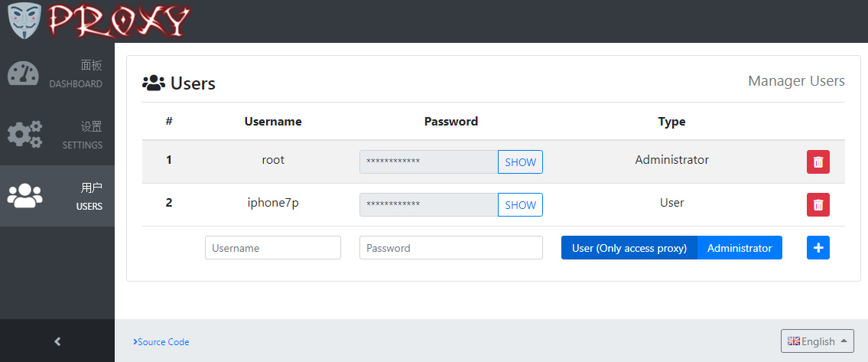
Task: Show the root user's password
Action: [x=520, y=162]
